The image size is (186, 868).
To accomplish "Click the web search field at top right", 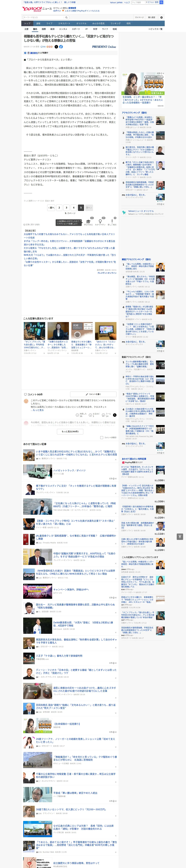I will coord(138,2).
